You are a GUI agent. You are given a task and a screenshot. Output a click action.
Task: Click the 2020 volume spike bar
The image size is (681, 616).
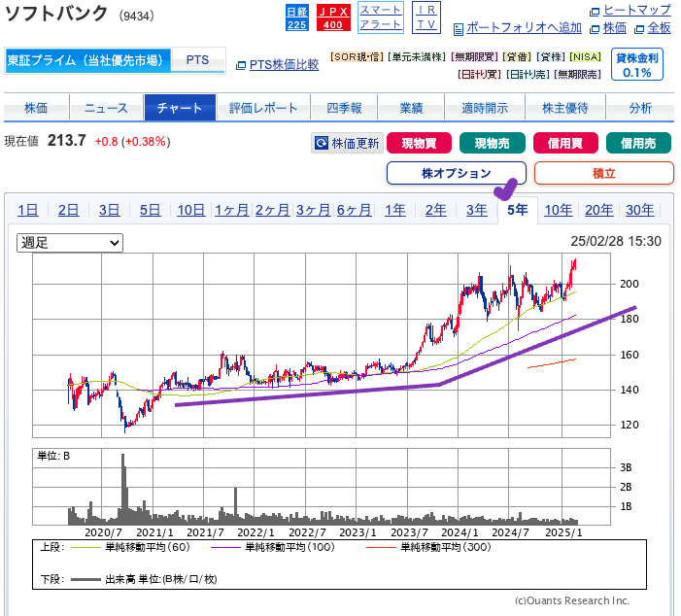pos(123,489)
